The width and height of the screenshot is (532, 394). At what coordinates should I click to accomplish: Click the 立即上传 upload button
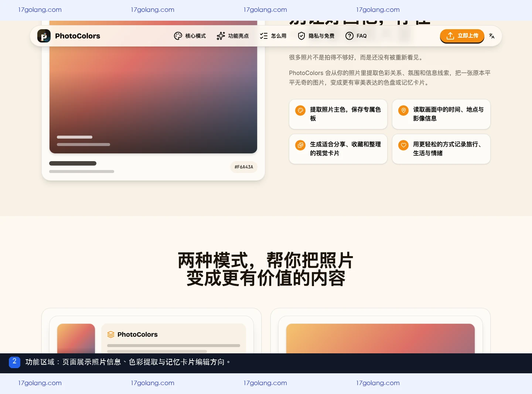click(462, 36)
